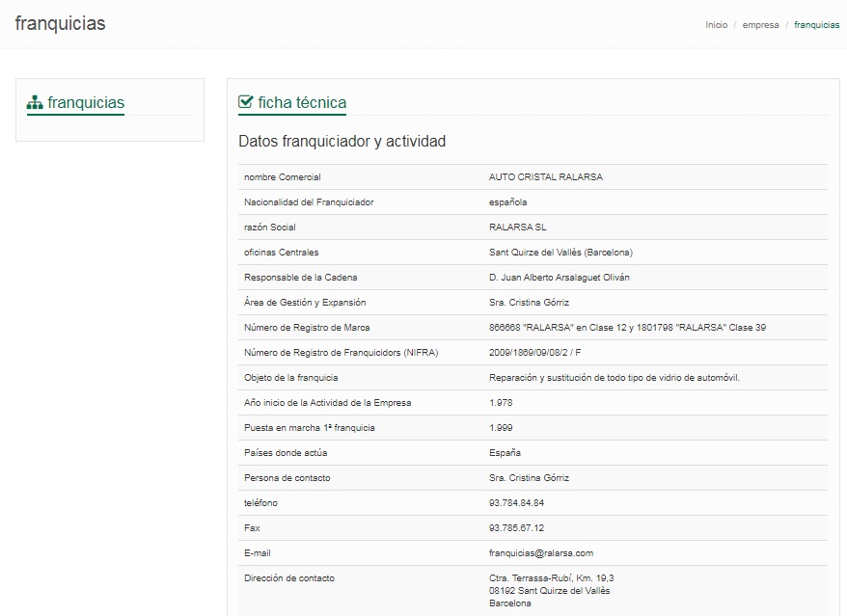Click the ficha técnica checkmark icon
This screenshot has width=847, height=616.
coord(246,102)
